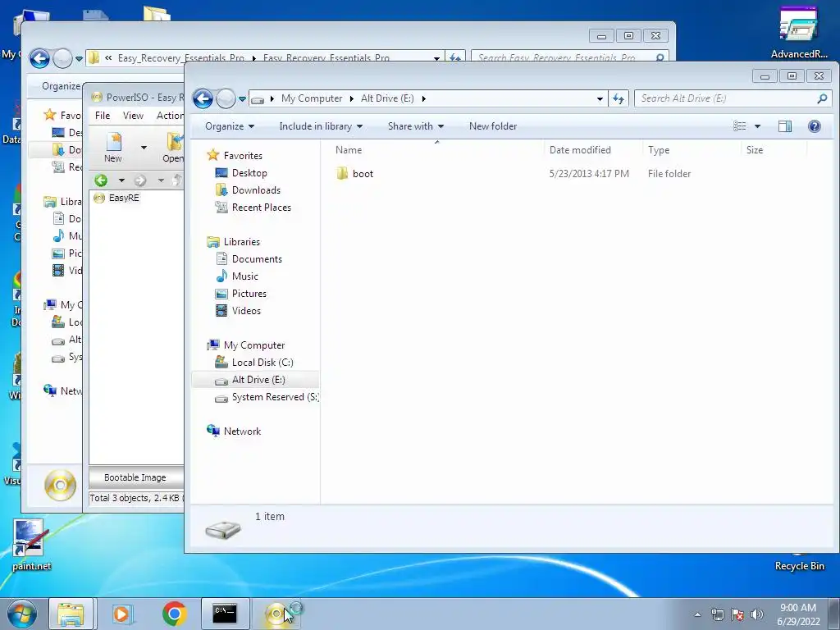The image size is (840, 630).
Task: Expand arrow after My Computer breadcrumb
Action: click(351, 98)
